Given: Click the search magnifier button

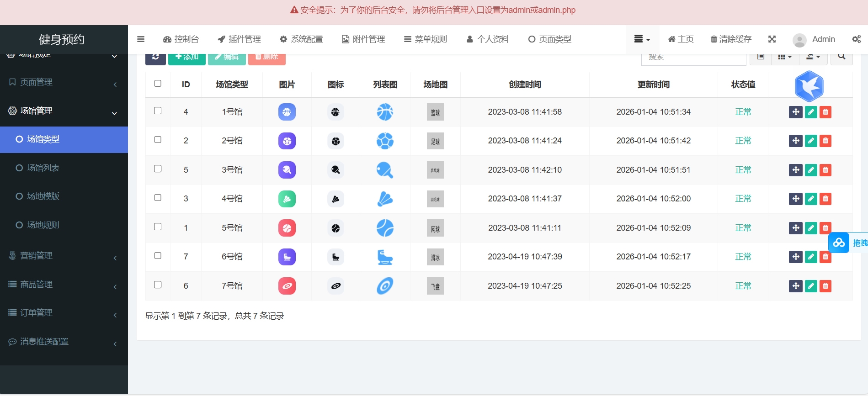Looking at the screenshot, I should tap(841, 58).
